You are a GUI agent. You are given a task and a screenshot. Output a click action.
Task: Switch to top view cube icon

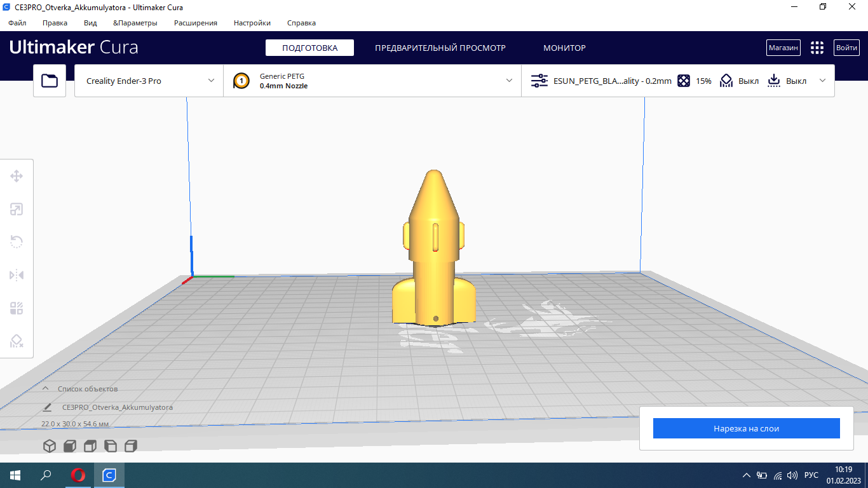[x=90, y=446]
